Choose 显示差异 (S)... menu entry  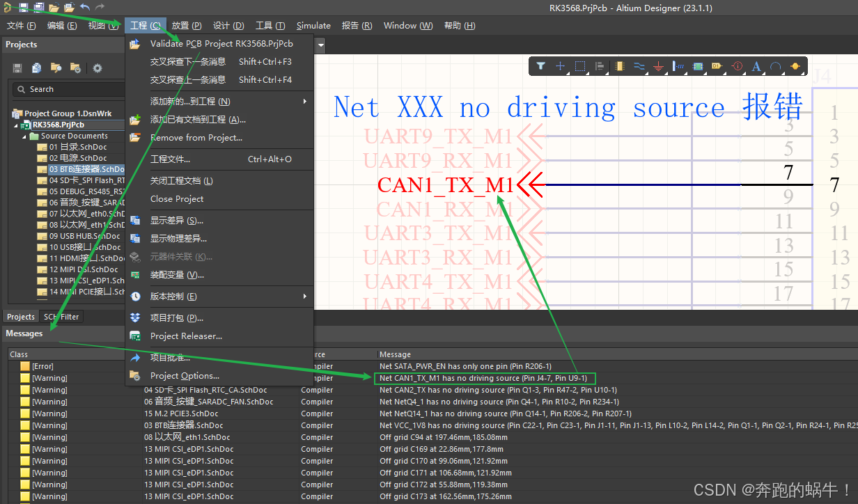tap(219, 221)
